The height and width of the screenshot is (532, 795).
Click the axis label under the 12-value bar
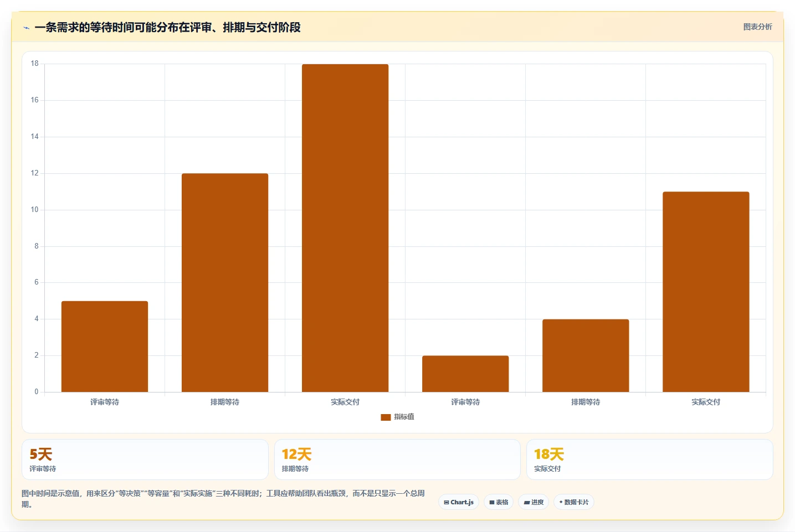point(225,402)
